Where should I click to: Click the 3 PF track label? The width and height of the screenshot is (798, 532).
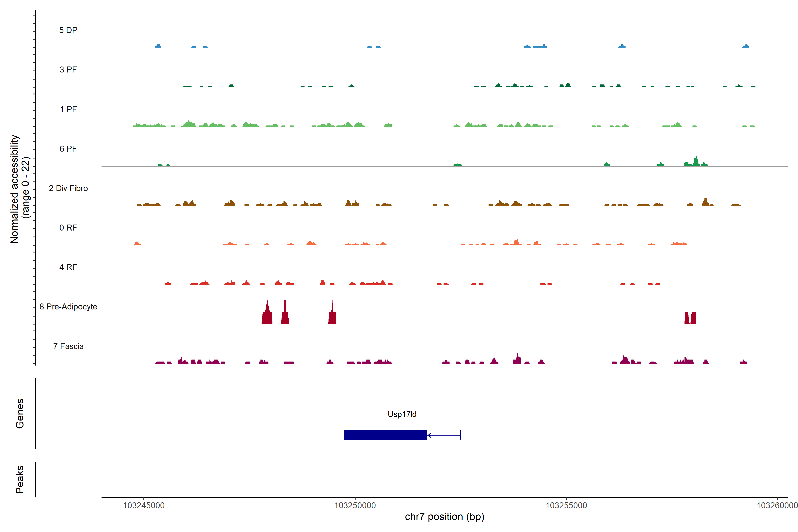[68, 70]
